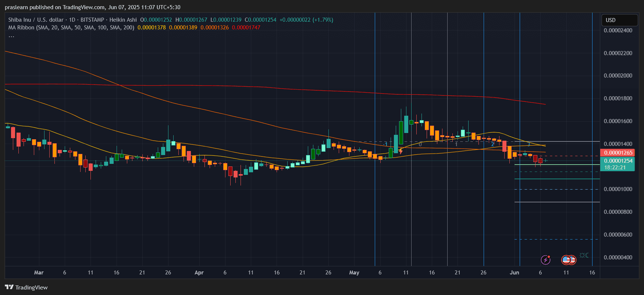Viewport: 644px width, 295px height.
Task: Click the green 0.00001254 current price label
Action: tap(618, 161)
